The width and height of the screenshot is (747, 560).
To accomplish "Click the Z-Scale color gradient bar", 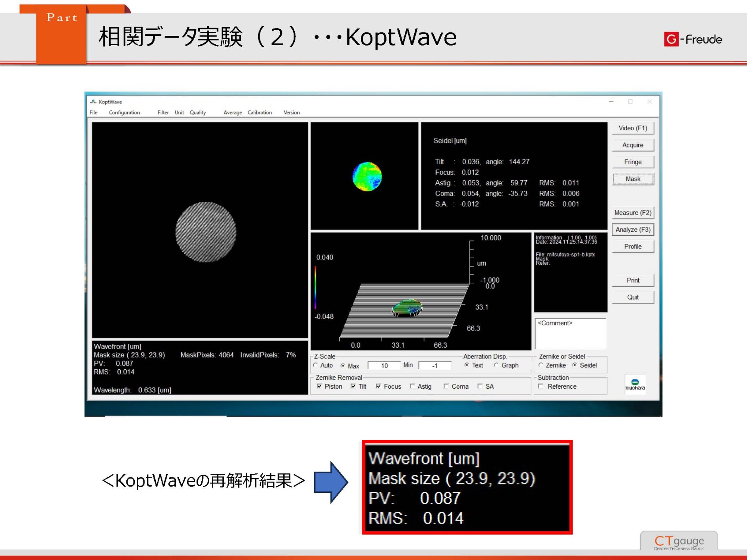I will [316, 287].
